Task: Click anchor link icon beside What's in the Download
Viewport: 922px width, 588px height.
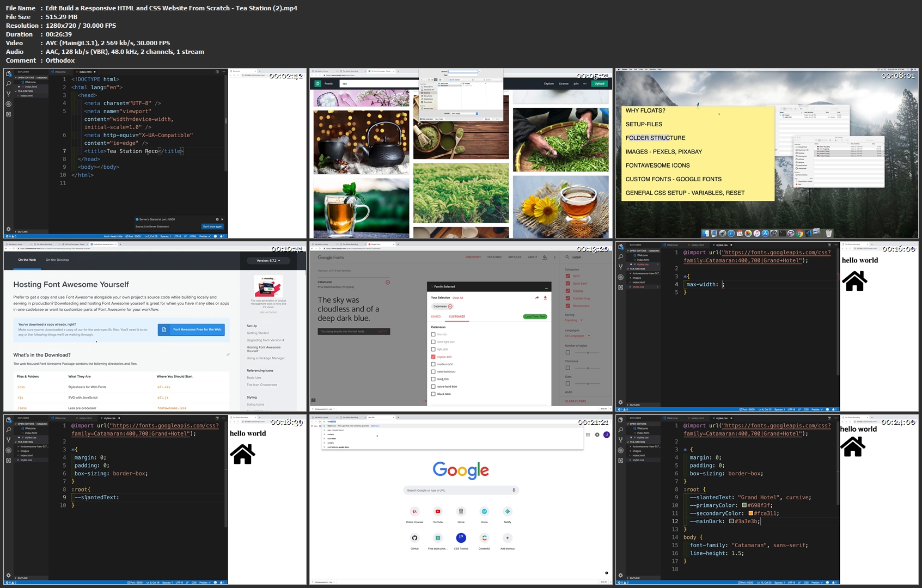Action: 228,354
